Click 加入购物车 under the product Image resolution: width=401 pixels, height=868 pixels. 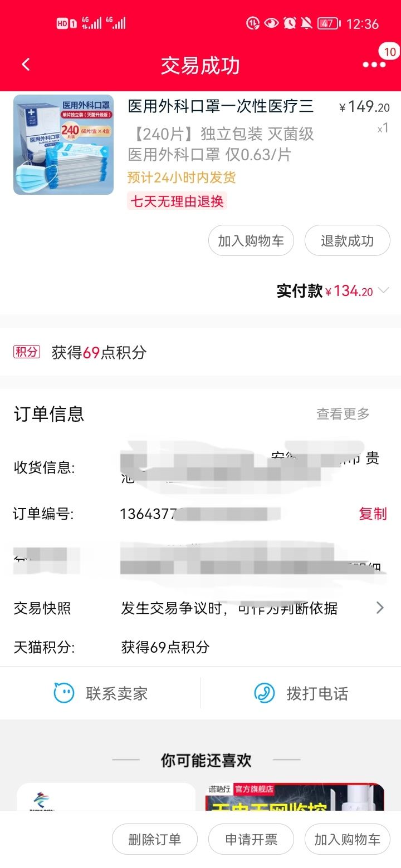coord(251,240)
